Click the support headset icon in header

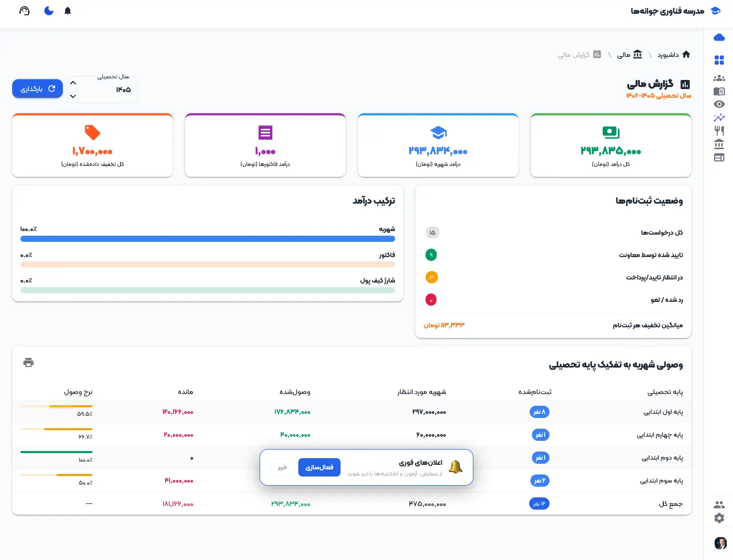[x=24, y=11]
